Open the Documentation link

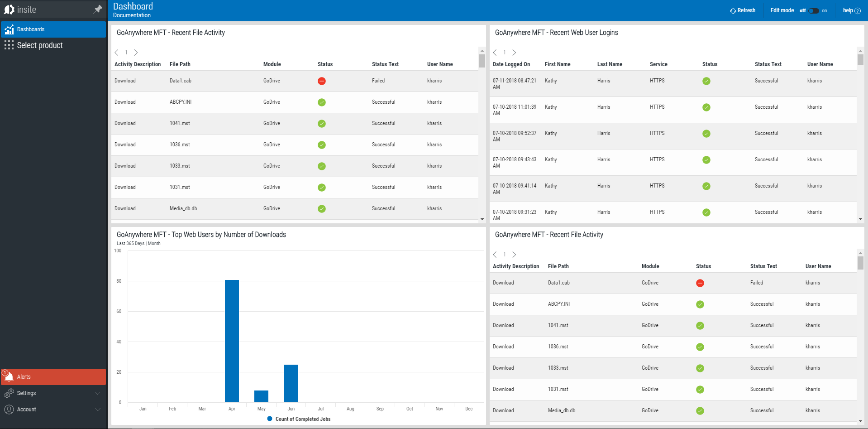click(x=132, y=15)
